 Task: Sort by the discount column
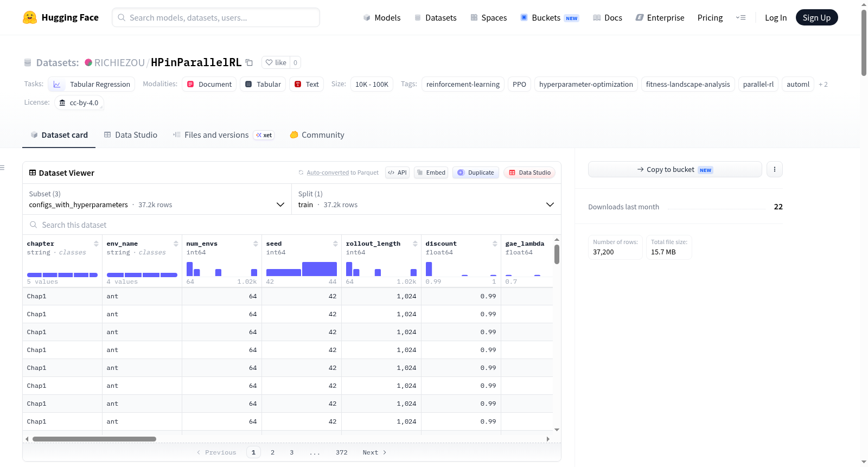click(x=495, y=244)
